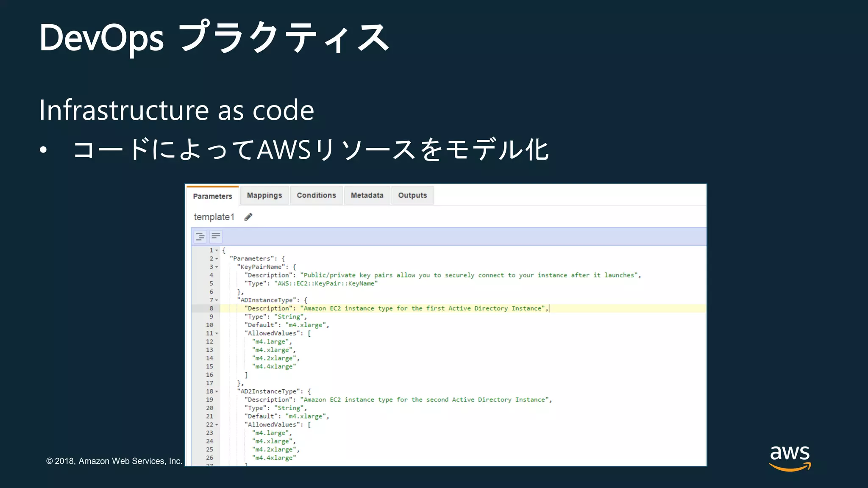Image resolution: width=868 pixels, height=488 pixels.
Task: Click "m4.large" on line 12
Action: click(x=270, y=341)
